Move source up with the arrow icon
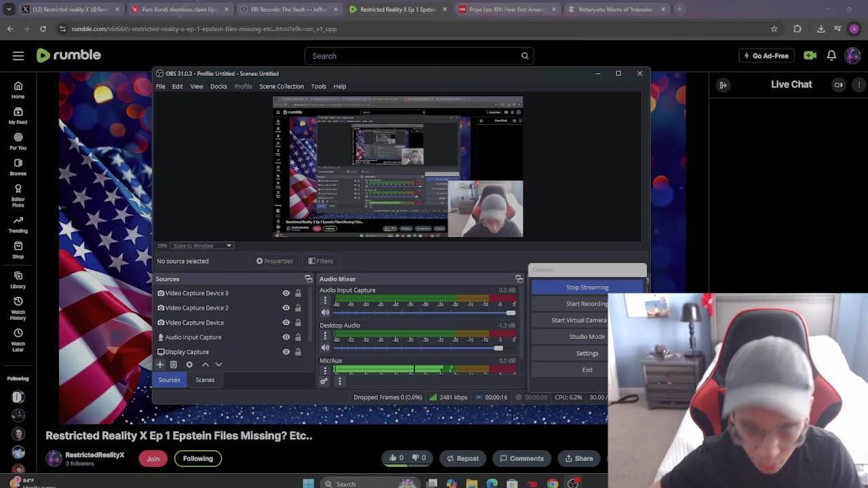868x488 pixels. pyautogui.click(x=205, y=365)
